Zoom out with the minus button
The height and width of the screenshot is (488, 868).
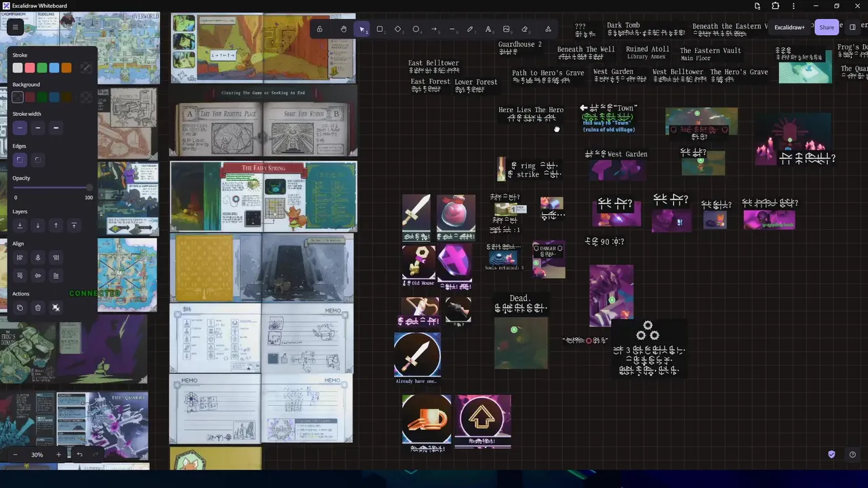coord(16,455)
